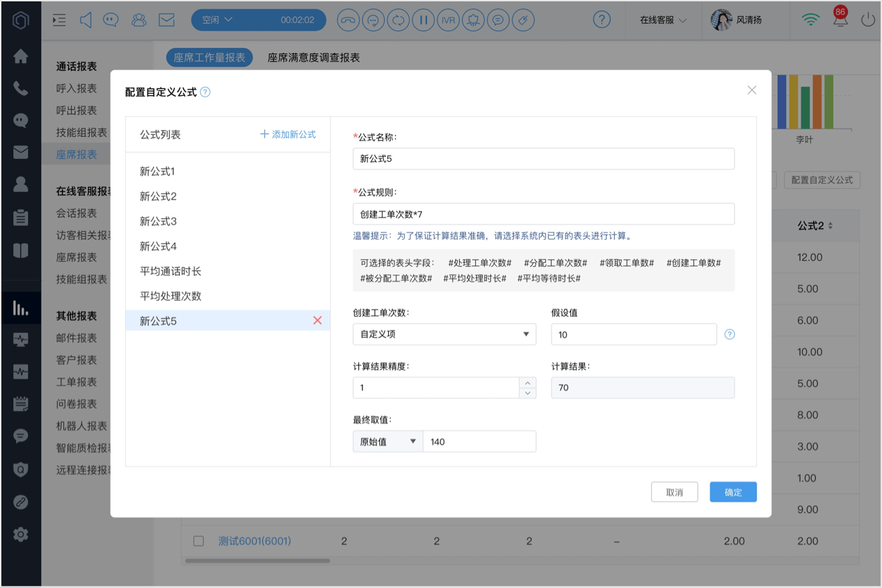
Task: Increase 计算结果精度 with the up stepper arrow
Action: point(528,383)
